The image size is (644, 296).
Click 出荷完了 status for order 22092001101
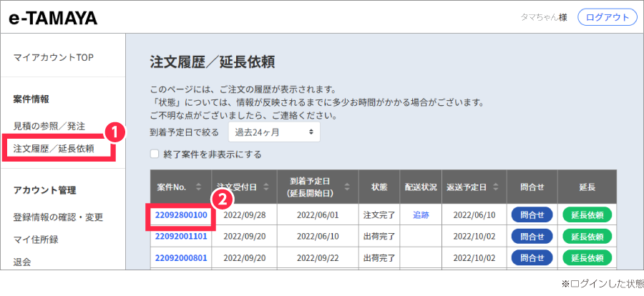(379, 236)
